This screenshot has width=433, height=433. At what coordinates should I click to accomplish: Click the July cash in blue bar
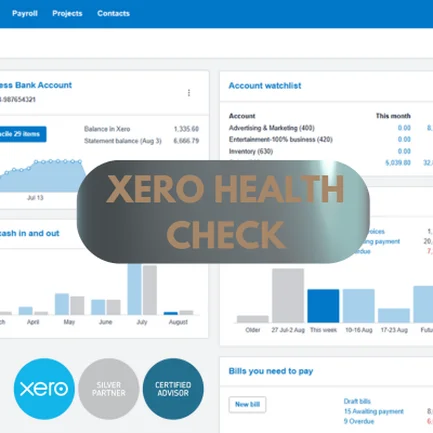point(134,289)
